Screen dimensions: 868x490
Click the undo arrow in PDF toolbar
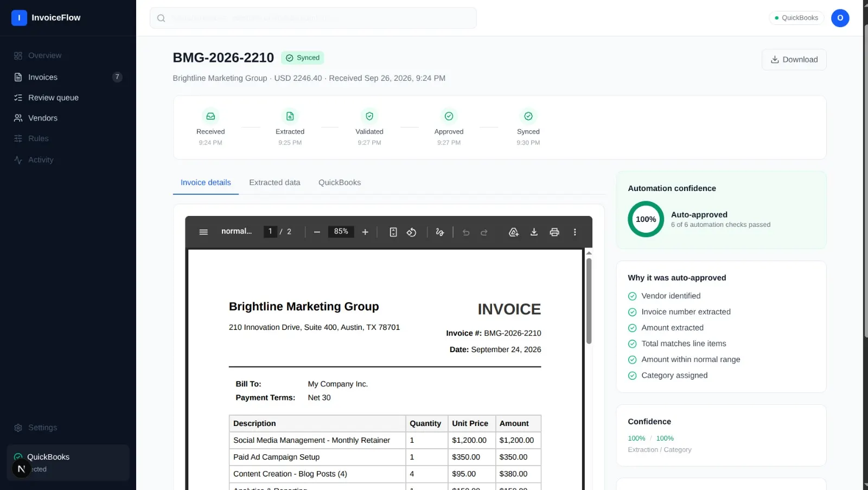466,232
